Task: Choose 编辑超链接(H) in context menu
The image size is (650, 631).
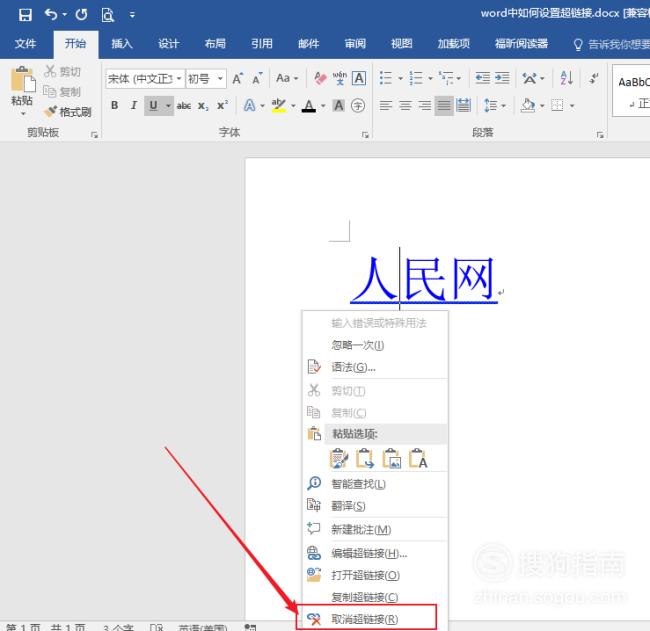Action: click(x=375, y=553)
